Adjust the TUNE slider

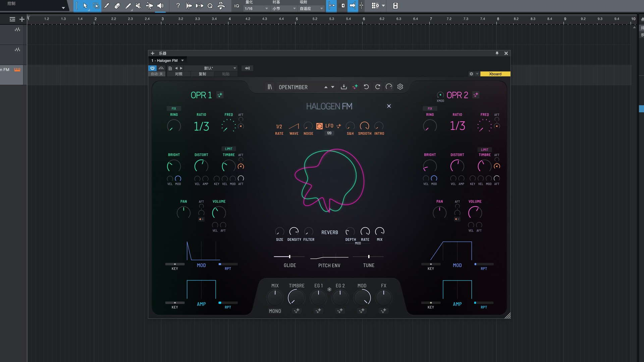368,256
